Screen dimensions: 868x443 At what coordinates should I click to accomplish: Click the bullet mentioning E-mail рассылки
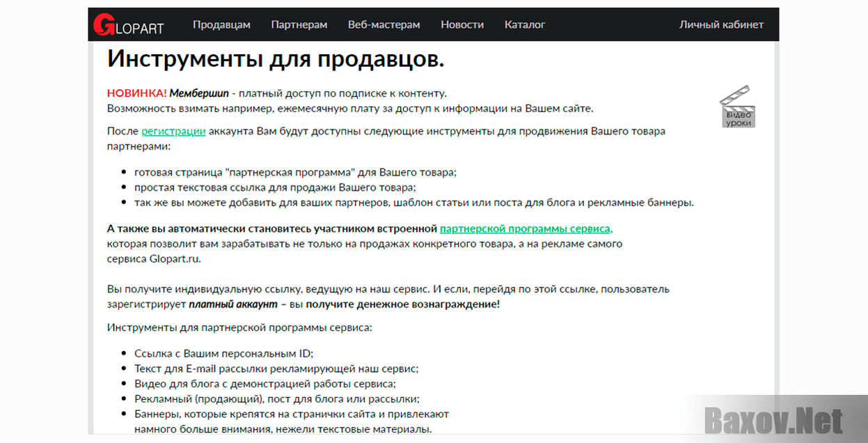tap(276, 368)
